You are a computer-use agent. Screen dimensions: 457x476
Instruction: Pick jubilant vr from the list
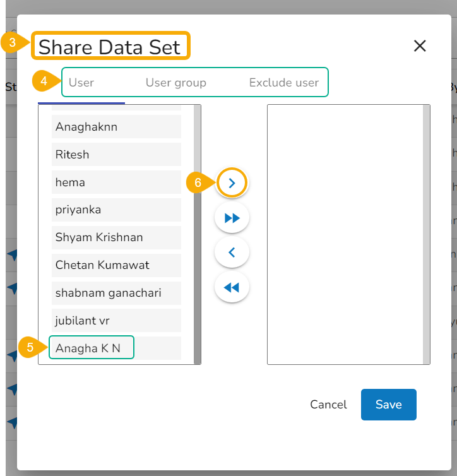(x=116, y=321)
